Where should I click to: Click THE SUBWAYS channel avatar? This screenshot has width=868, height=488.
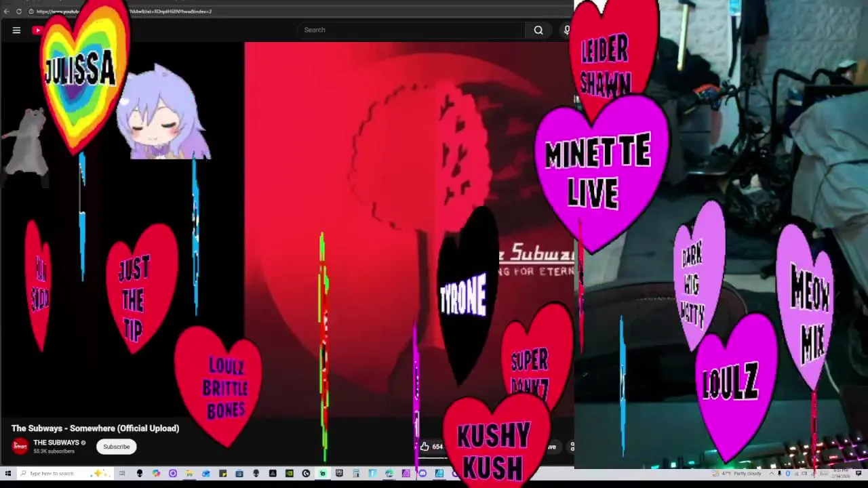pyautogui.click(x=20, y=446)
